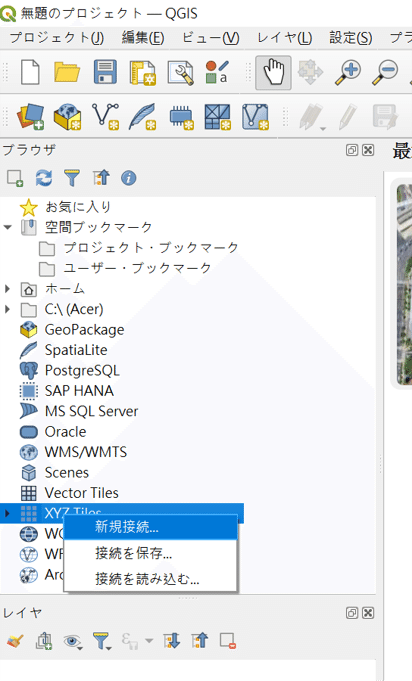Select the Zoom Out magnifier tool
The width and height of the screenshot is (412, 681).
pos(385,73)
